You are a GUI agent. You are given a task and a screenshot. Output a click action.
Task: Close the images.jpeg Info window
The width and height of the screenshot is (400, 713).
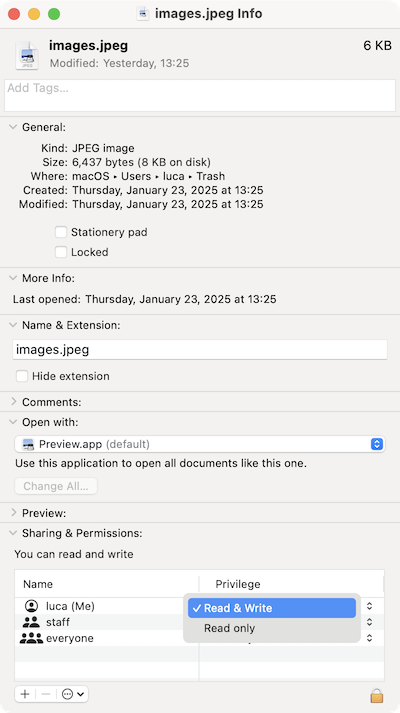coord(14,14)
